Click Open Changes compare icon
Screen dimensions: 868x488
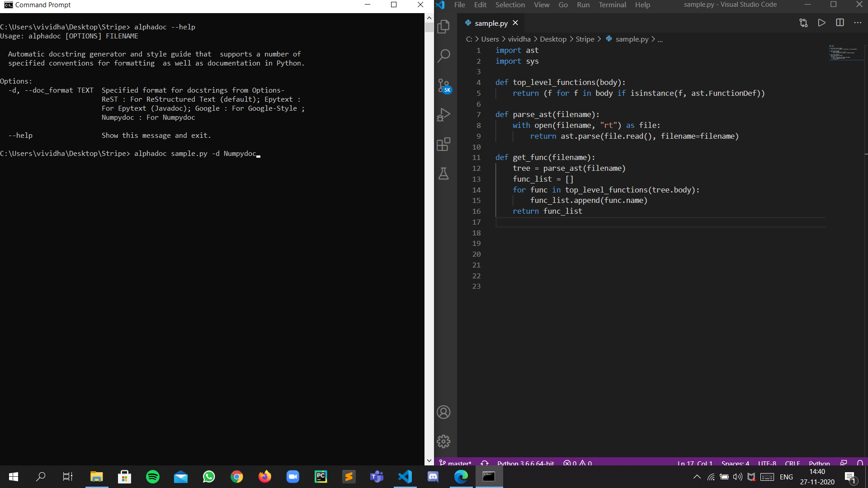coord(803,23)
